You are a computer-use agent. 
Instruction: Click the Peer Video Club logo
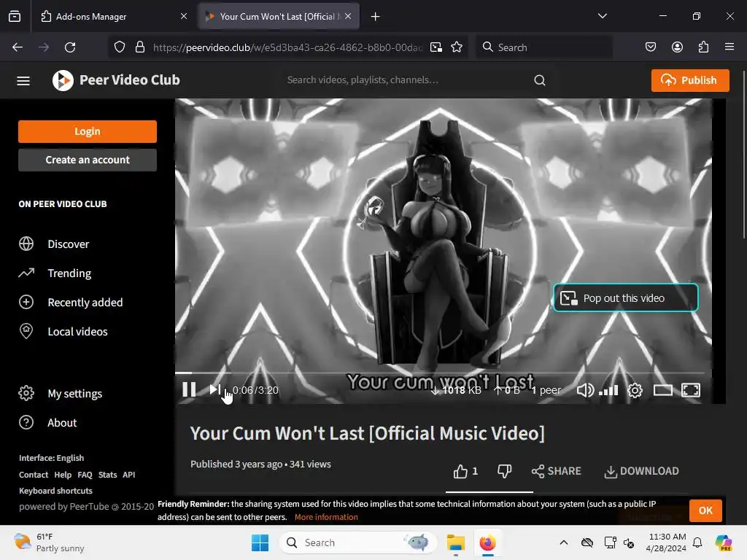116,80
